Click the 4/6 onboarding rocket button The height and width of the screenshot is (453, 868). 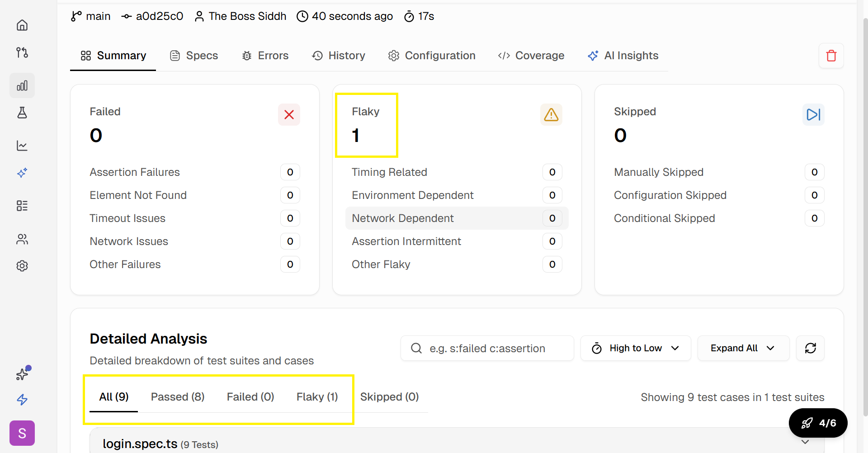818,423
